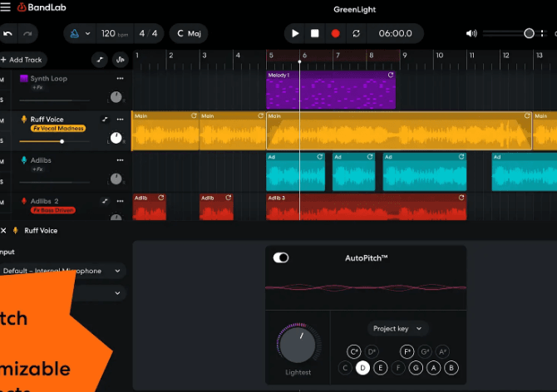This screenshot has height=392, width=557.
Task: Open Synth Loop track options menu
Action: tap(120, 78)
